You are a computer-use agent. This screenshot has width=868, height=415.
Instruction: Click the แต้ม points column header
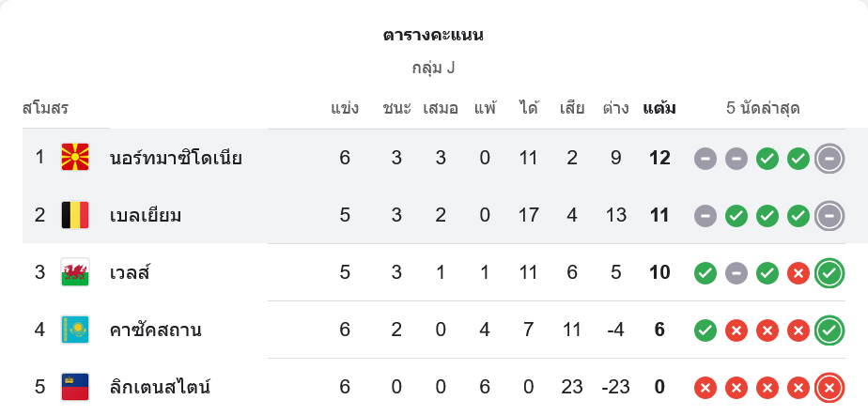(659, 108)
